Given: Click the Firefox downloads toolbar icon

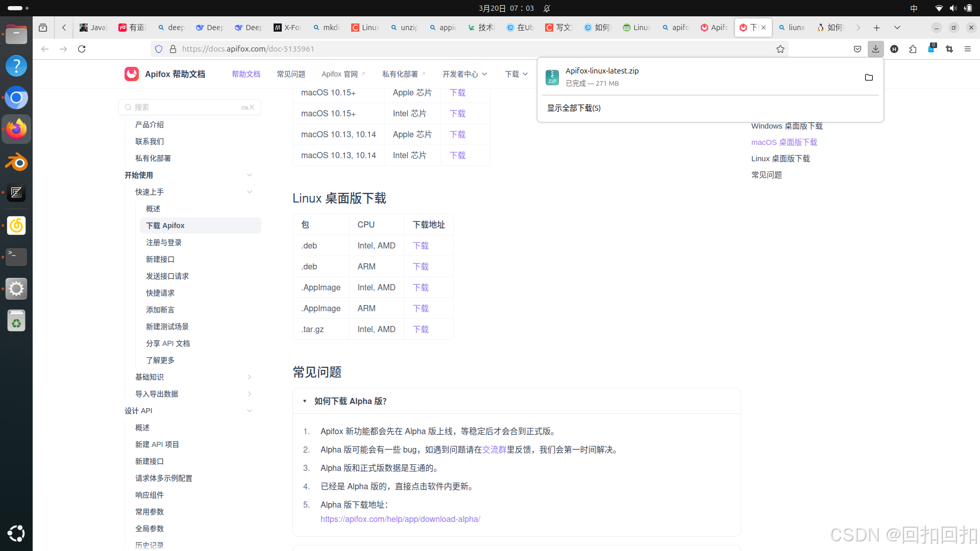Looking at the screenshot, I should point(875,49).
